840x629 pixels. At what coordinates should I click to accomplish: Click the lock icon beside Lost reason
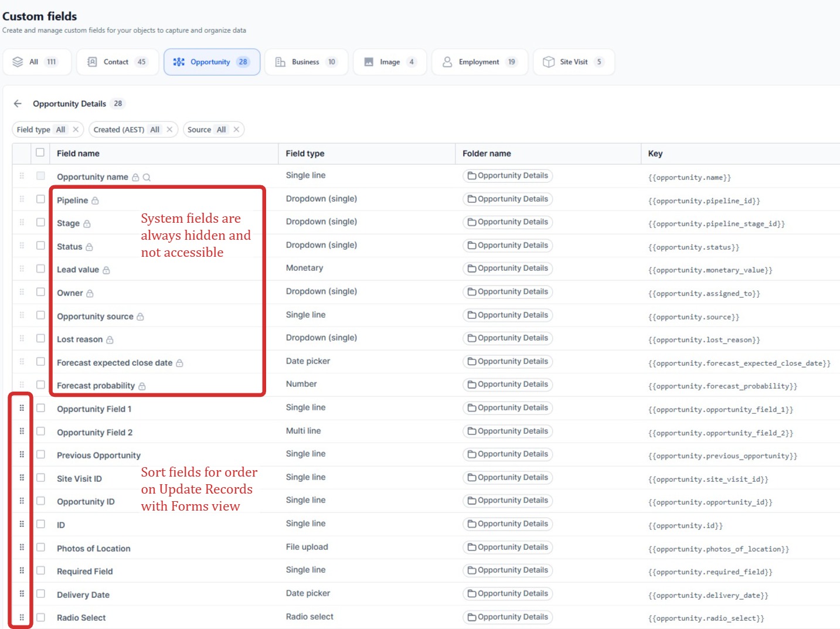click(x=110, y=340)
